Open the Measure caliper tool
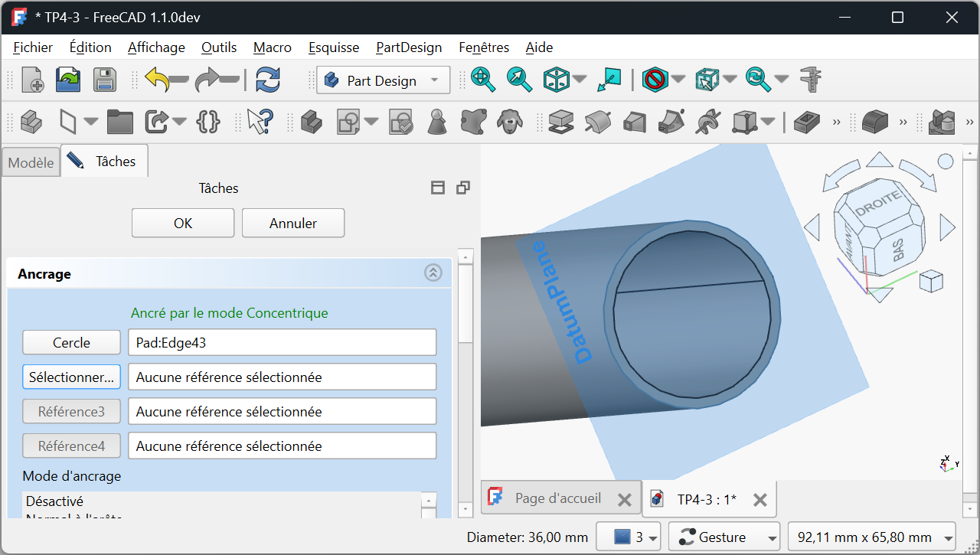The width and height of the screenshot is (980, 555). [x=810, y=80]
